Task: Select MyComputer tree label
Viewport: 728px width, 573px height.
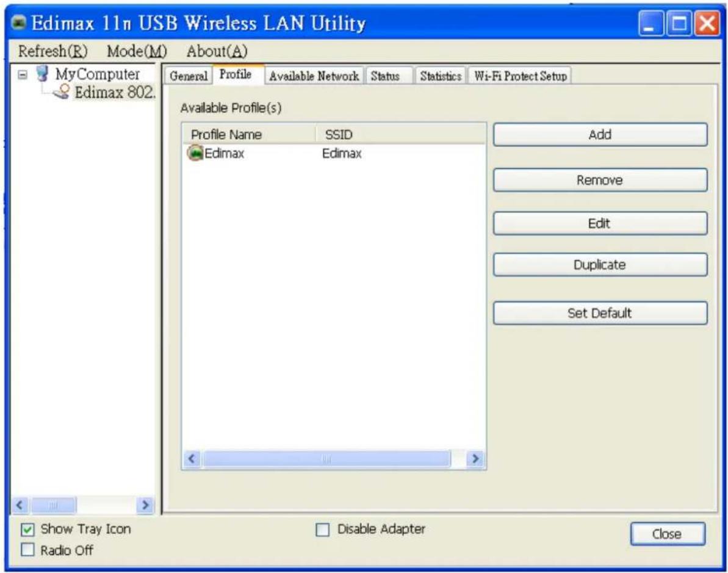Action: pos(98,74)
